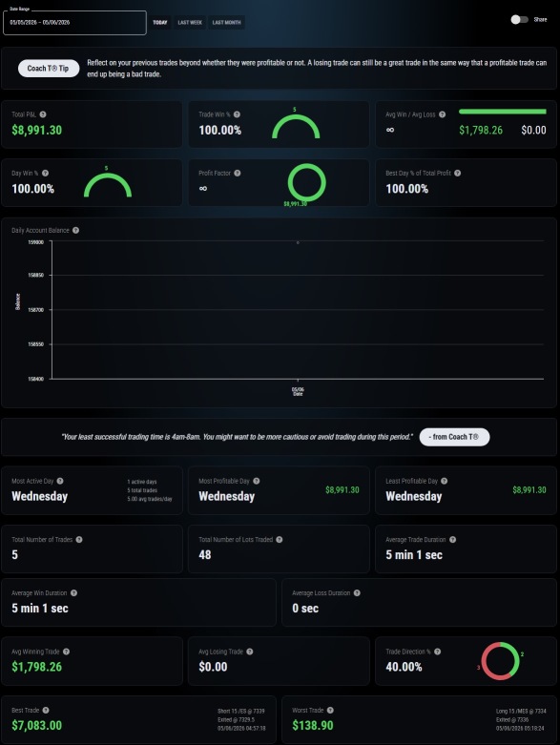Click the 05/06 date label on chart axis
560x745 pixels.
click(298, 389)
